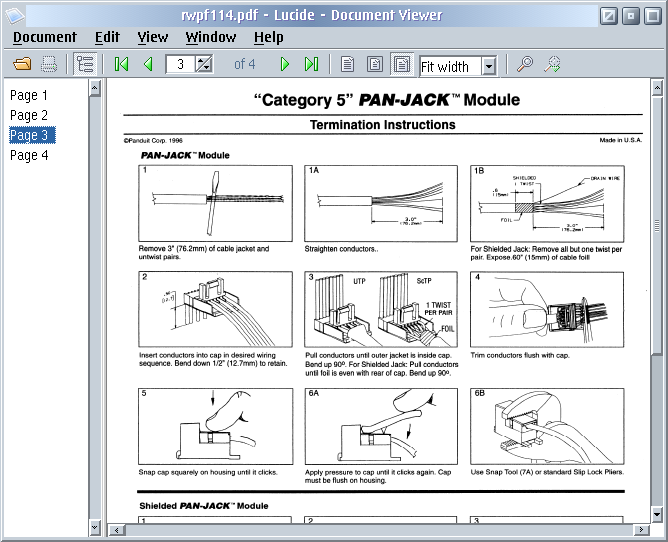Open the Document menu
668x542 pixels.
click(44, 37)
